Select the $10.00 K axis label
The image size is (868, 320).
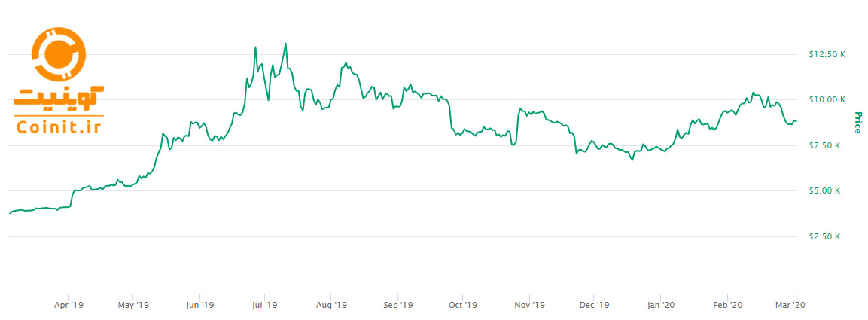pos(825,99)
